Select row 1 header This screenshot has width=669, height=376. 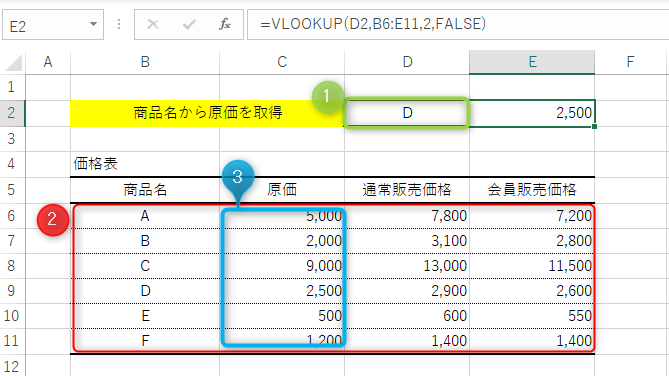(x=12, y=87)
